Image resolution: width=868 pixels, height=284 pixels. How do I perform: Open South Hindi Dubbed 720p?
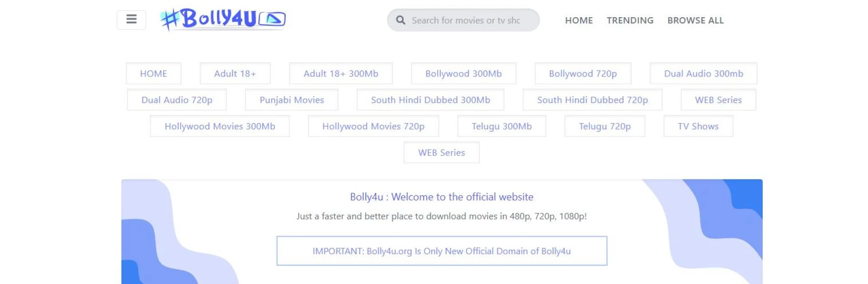pyautogui.click(x=592, y=99)
